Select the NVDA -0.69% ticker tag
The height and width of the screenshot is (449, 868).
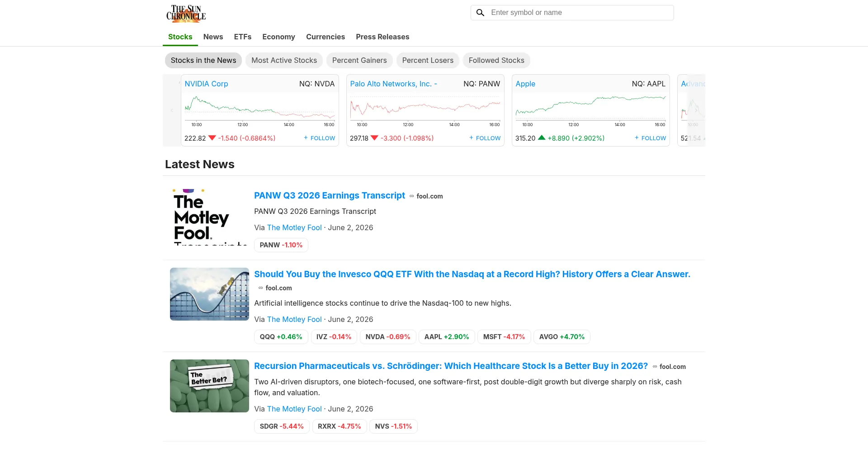pos(388,337)
